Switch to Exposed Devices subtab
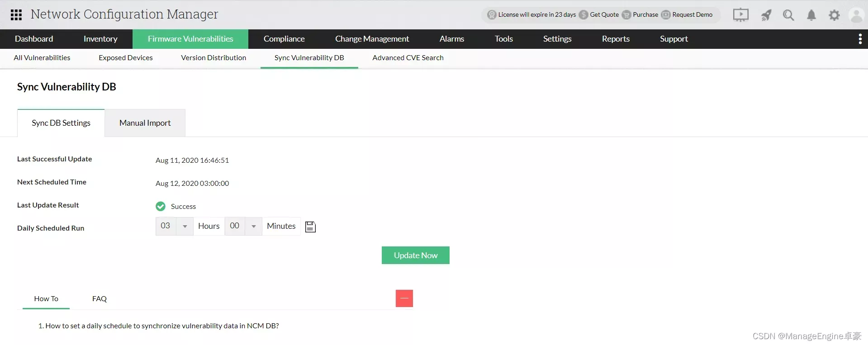 126,58
